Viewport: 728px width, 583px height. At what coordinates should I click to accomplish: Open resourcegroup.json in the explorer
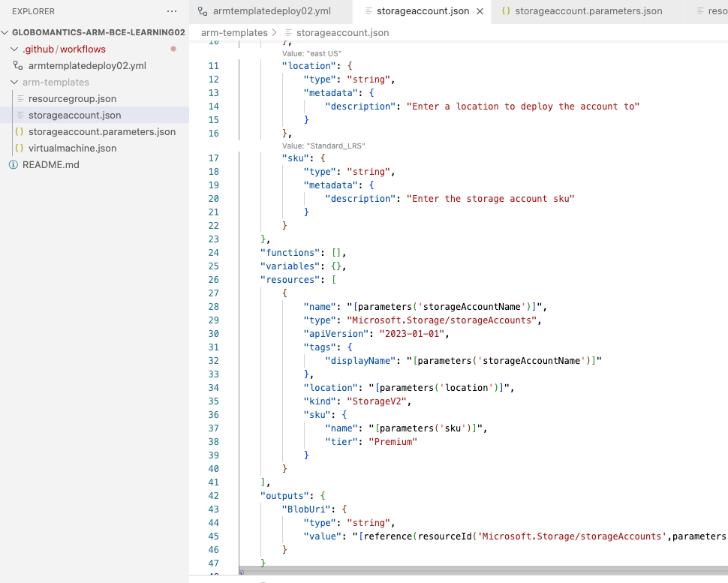point(73,99)
